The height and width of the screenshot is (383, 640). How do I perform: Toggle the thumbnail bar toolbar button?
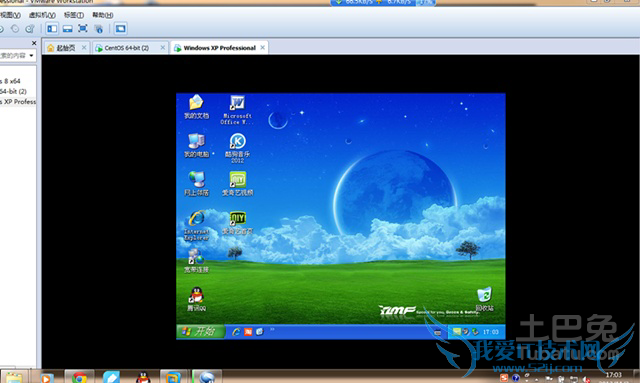click(x=67, y=29)
